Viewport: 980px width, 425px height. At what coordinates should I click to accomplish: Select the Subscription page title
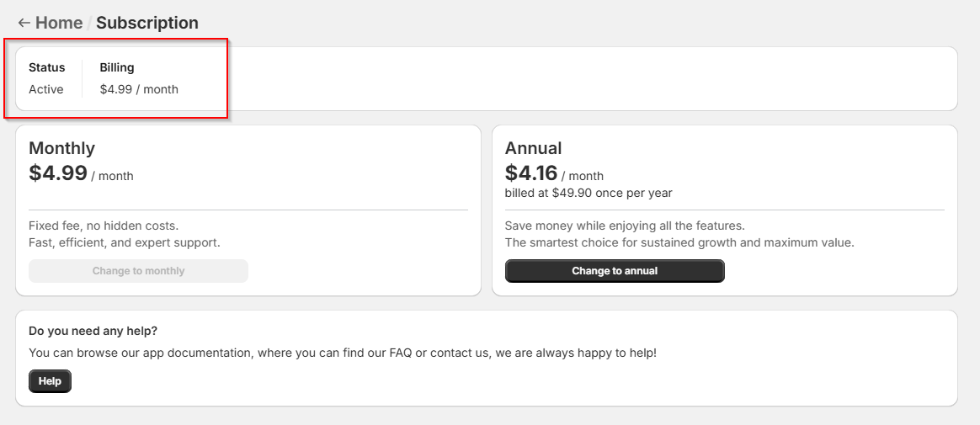146,23
